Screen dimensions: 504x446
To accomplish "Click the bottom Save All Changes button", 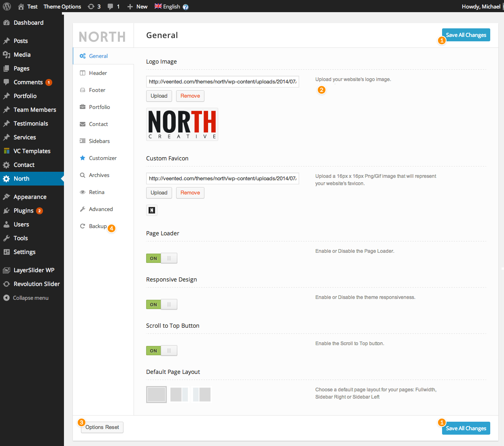I will click(x=466, y=428).
